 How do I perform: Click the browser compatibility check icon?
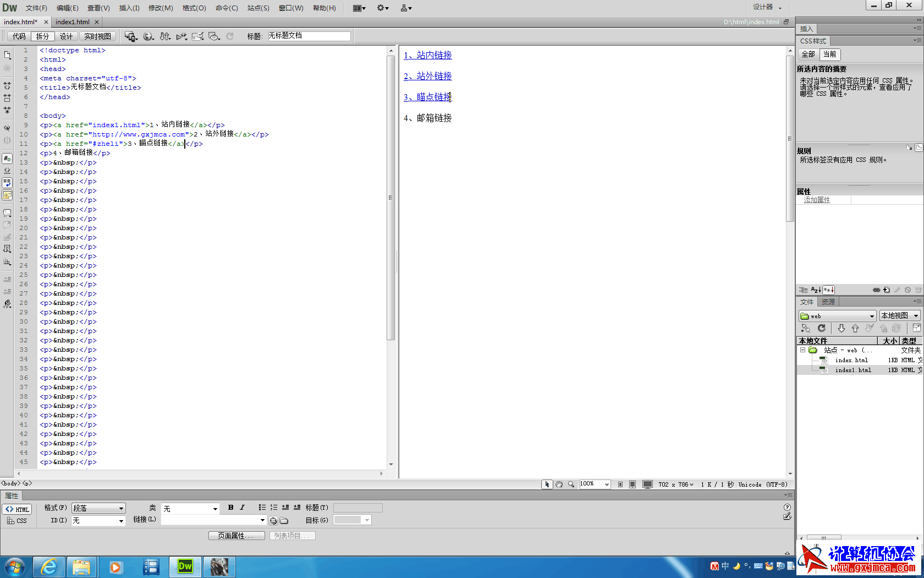pos(198,36)
